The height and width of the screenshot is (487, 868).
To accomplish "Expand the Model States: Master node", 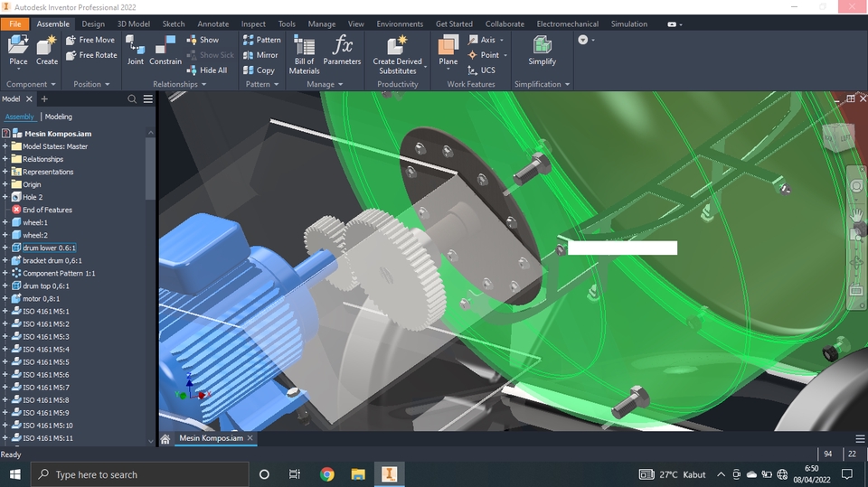I will point(5,146).
